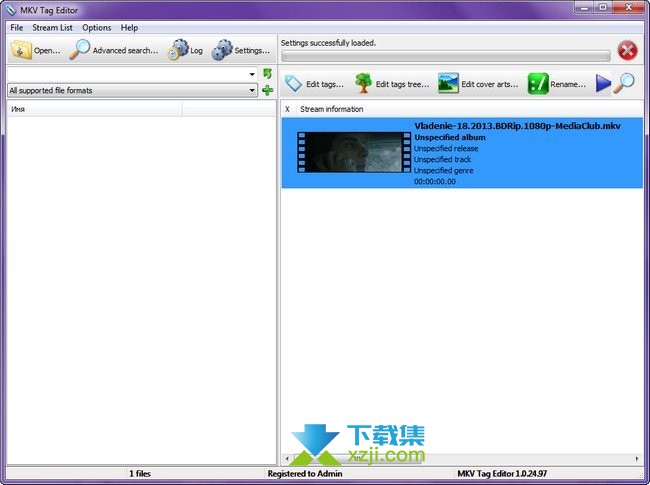Click the green plus add icon

pos(267,91)
